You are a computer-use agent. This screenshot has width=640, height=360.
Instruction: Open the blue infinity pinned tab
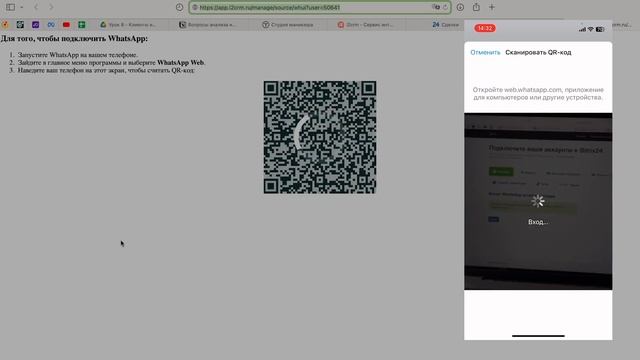[51, 24]
